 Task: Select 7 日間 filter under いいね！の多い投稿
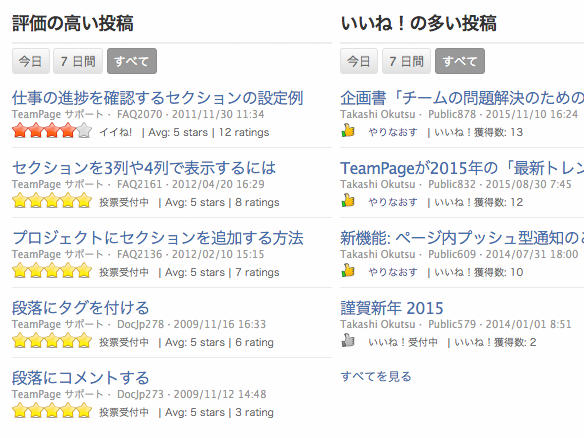406,61
